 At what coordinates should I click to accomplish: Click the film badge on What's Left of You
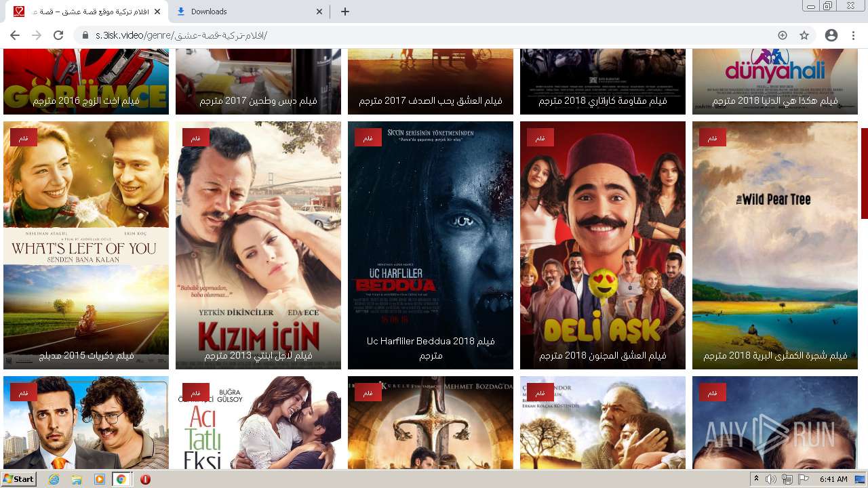point(23,138)
